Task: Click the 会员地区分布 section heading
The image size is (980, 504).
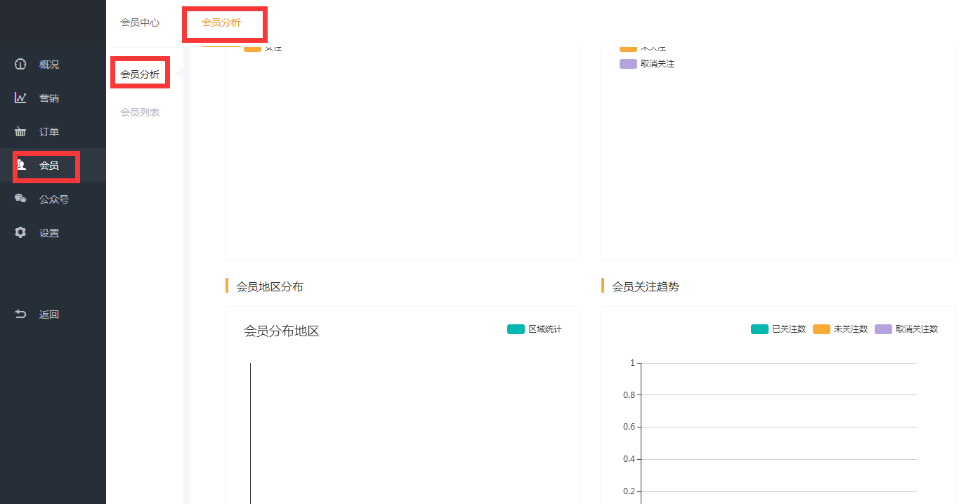Action: tap(270, 286)
